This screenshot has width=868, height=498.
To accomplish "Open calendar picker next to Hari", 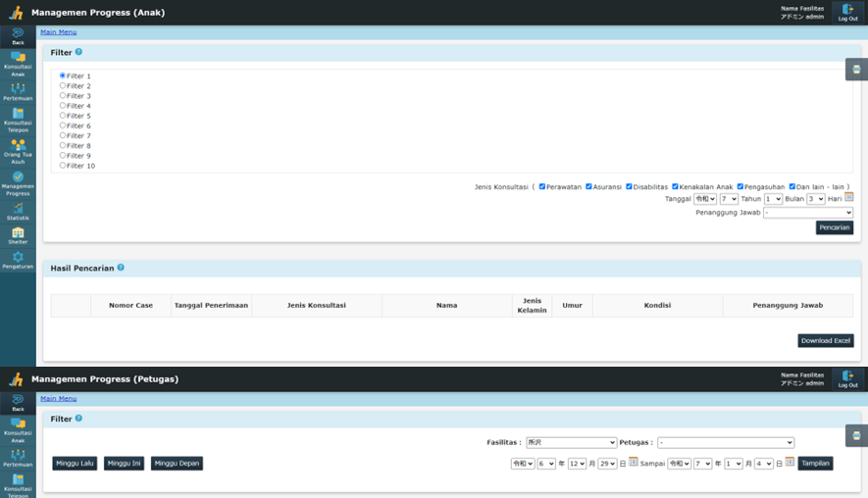I will (x=849, y=198).
